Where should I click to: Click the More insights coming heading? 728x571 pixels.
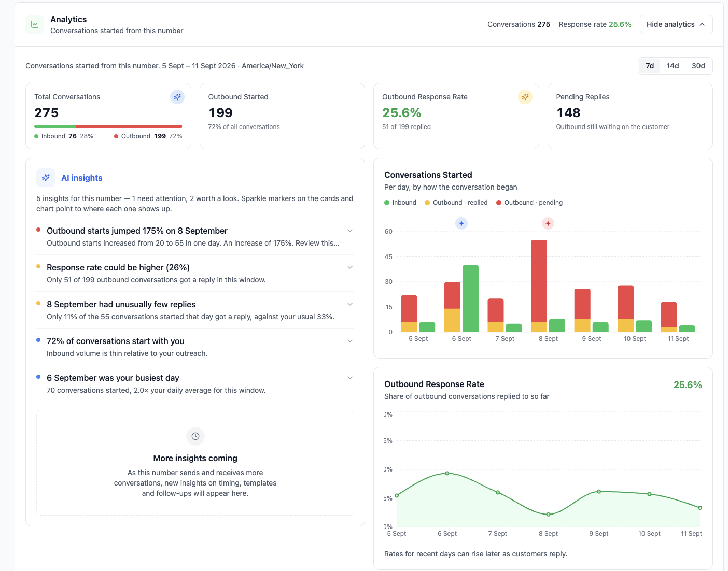(x=195, y=458)
